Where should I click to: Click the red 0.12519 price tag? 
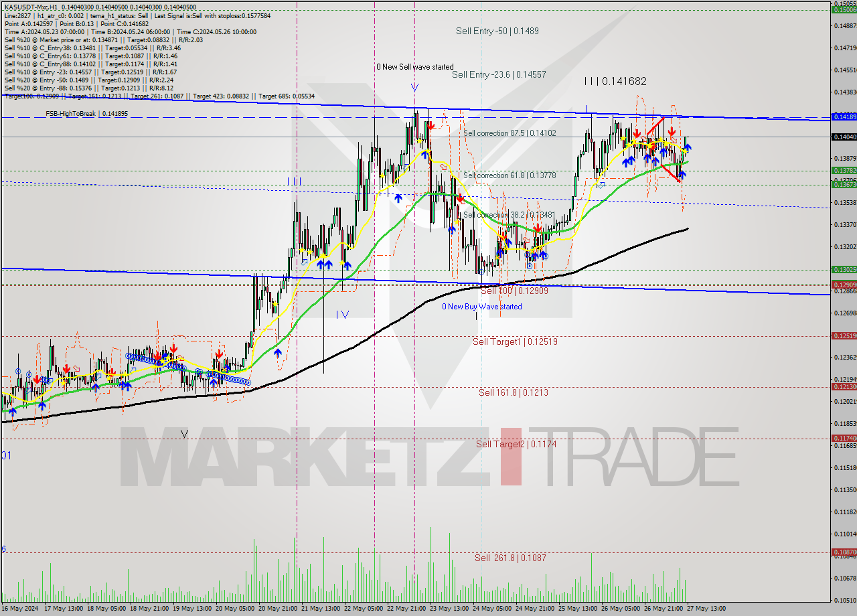tap(844, 335)
